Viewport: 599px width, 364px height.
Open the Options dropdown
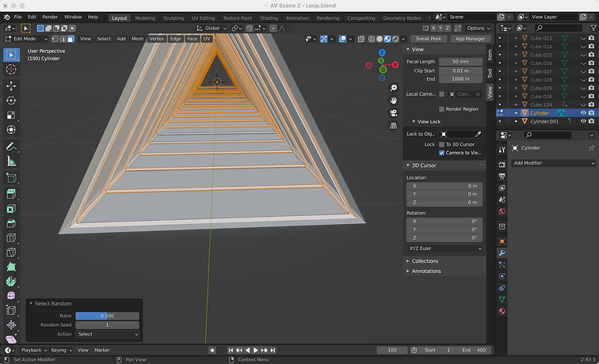(x=479, y=28)
